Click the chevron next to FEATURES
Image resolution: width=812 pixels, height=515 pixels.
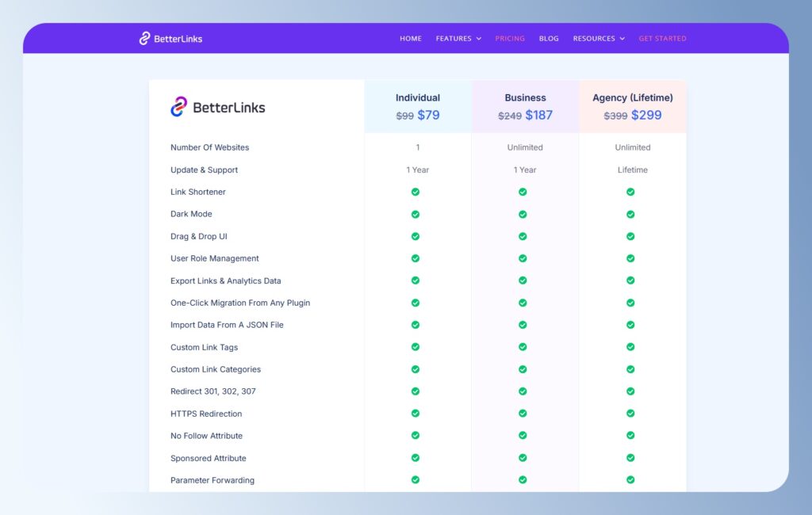pos(481,38)
